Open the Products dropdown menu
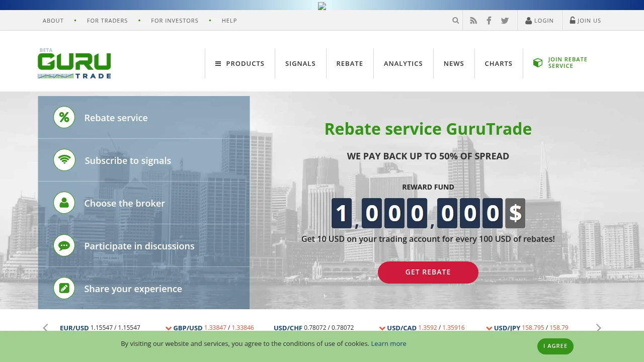 click(x=240, y=63)
